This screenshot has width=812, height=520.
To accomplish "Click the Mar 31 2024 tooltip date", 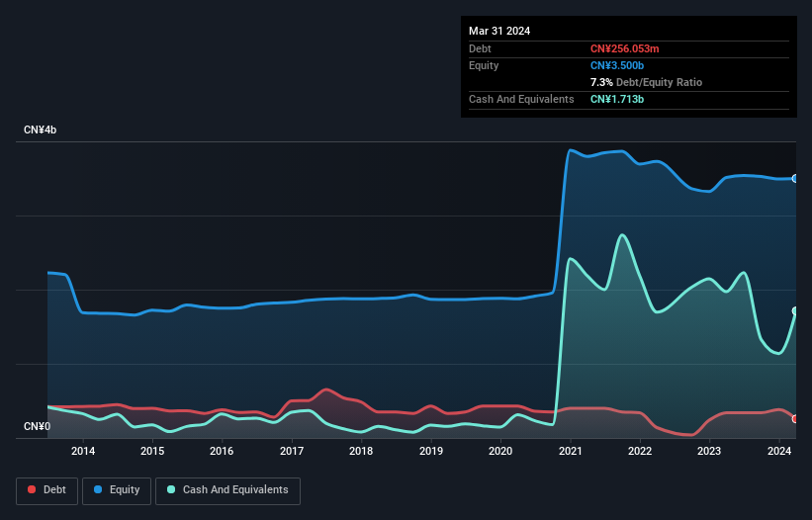I will tap(499, 31).
